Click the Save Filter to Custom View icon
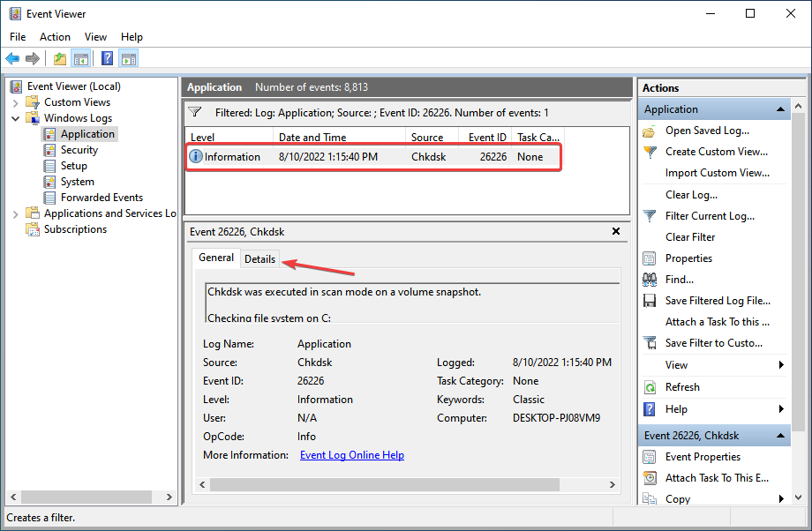Viewport: 812px width, 531px height. [650, 342]
